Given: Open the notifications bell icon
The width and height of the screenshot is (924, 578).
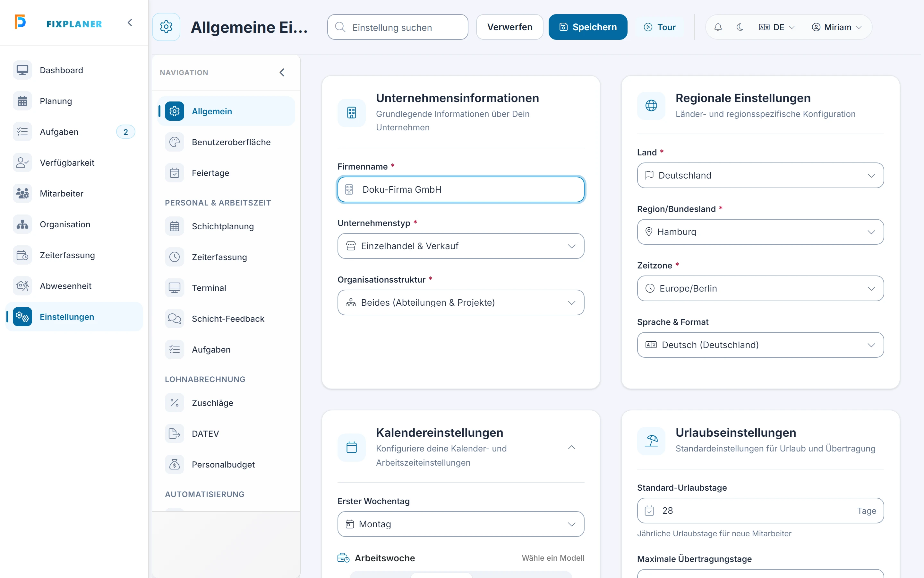Looking at the screenshot, I should [718, 27].
